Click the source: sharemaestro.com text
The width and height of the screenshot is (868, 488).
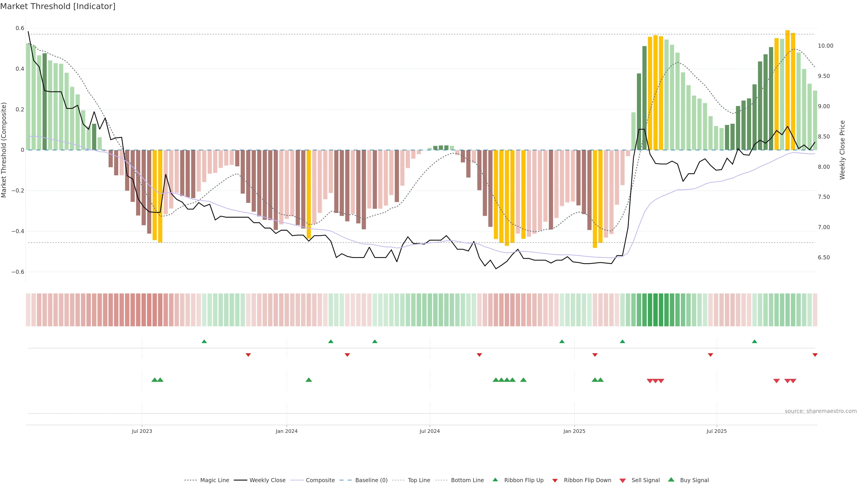coord(821,411)
